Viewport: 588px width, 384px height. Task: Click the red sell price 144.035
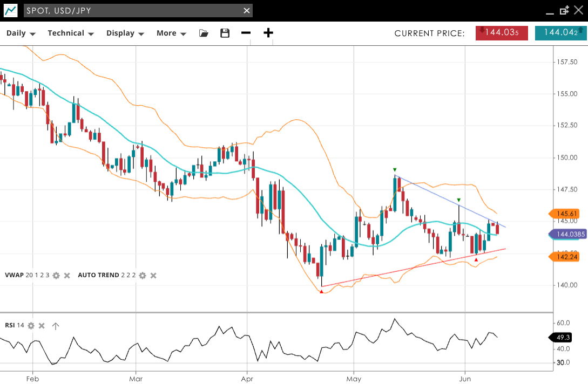(502, 33)
